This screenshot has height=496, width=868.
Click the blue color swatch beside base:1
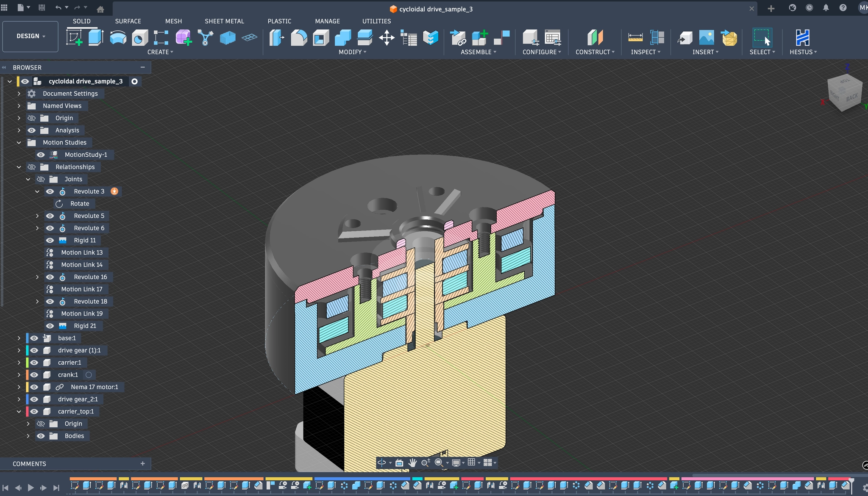[27, 338]
